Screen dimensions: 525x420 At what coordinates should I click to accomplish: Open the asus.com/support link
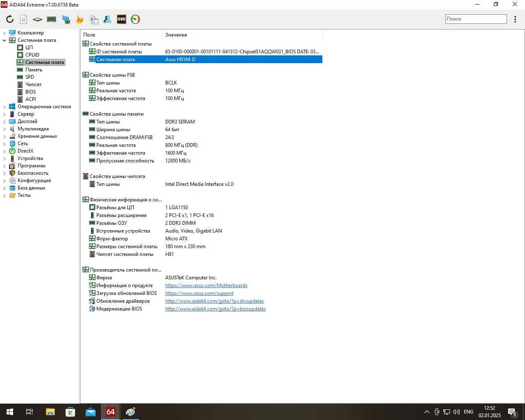coord(199,293)
